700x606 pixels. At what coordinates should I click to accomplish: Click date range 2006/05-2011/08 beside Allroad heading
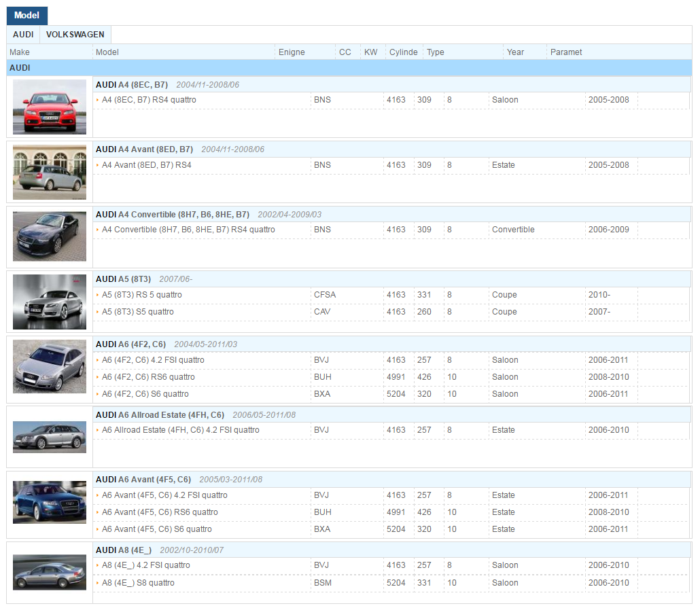[264, 415]
